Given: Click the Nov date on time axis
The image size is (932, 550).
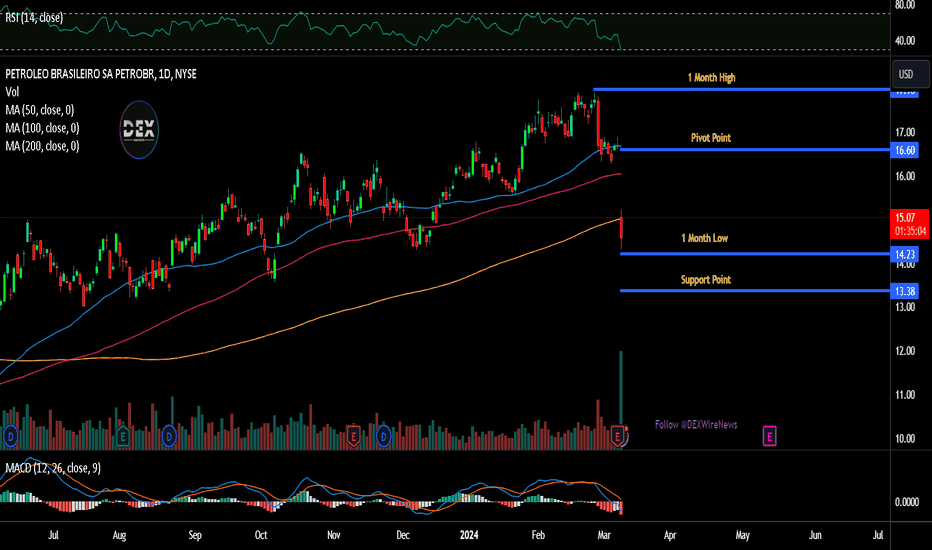Looking at the screenshot, I should (333, 536).
